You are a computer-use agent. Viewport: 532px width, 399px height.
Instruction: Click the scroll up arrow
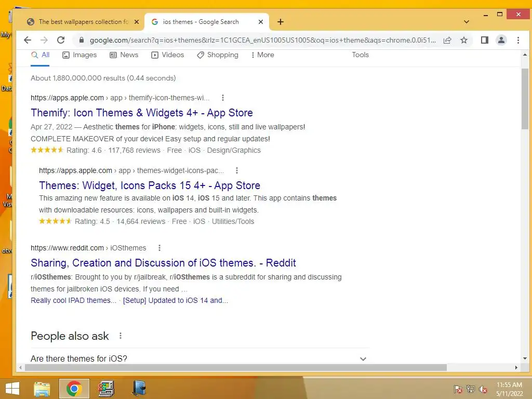[525, 55]
